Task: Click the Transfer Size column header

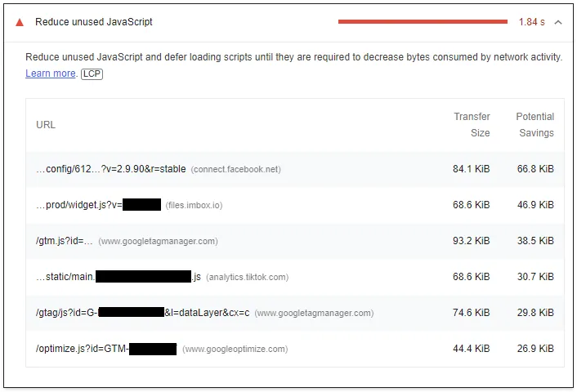Action: [472, 125]
